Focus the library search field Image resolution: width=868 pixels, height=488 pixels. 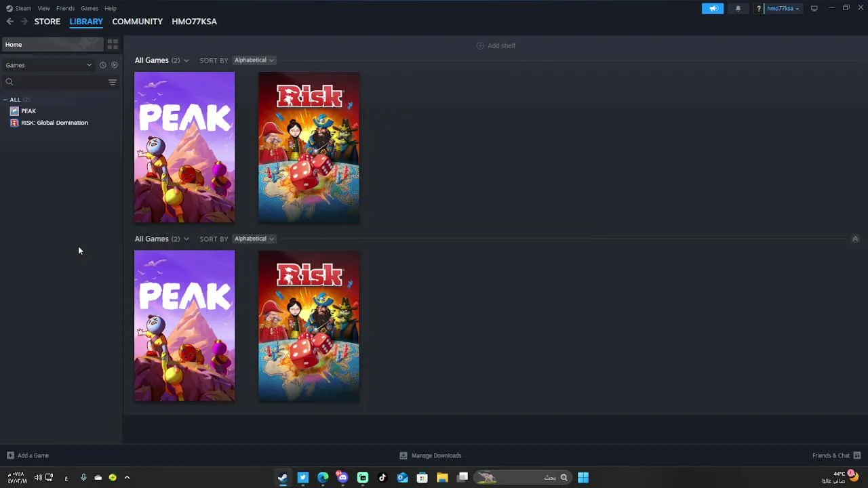point(60,82)
